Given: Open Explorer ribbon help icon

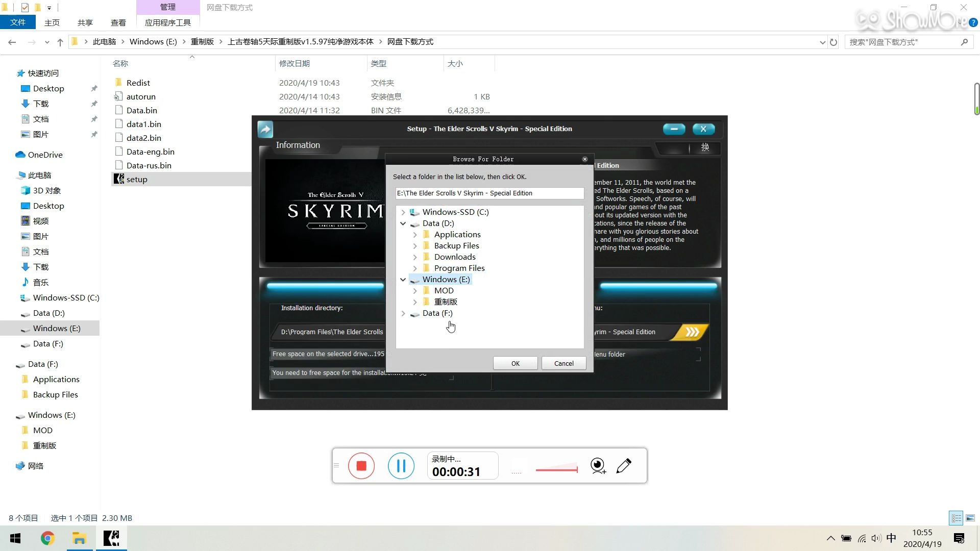Looking at the screenshot, I should click(973, 22).
